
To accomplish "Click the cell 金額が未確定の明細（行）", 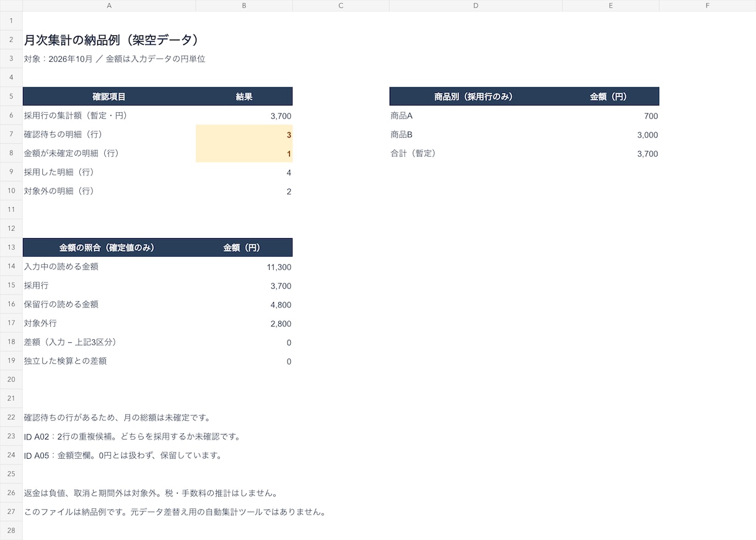I will [109, 153].
